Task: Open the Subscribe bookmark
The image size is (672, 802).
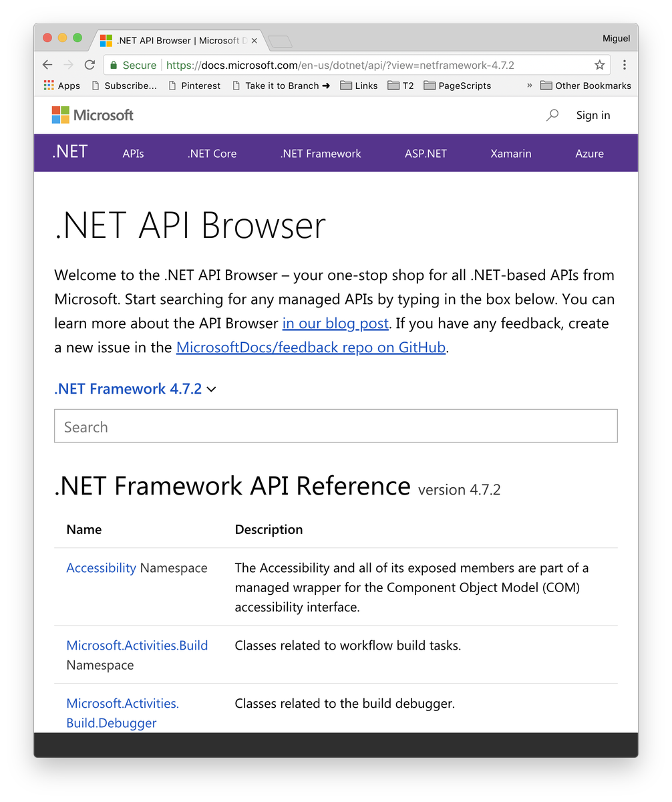Action: coord(124,86)
